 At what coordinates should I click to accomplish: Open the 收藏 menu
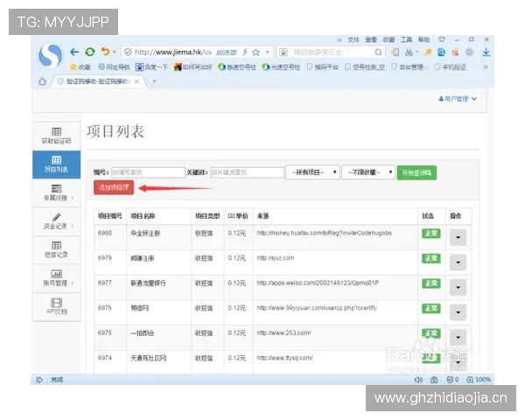point(388,39)
